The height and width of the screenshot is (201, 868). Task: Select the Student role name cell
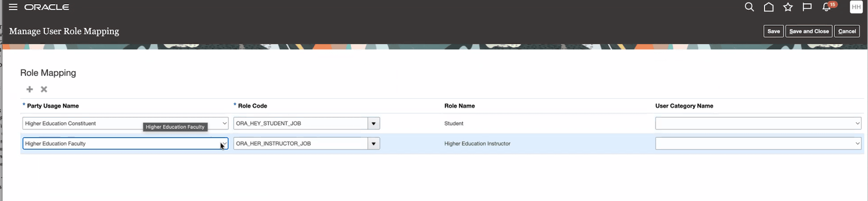tap(454, 123)
